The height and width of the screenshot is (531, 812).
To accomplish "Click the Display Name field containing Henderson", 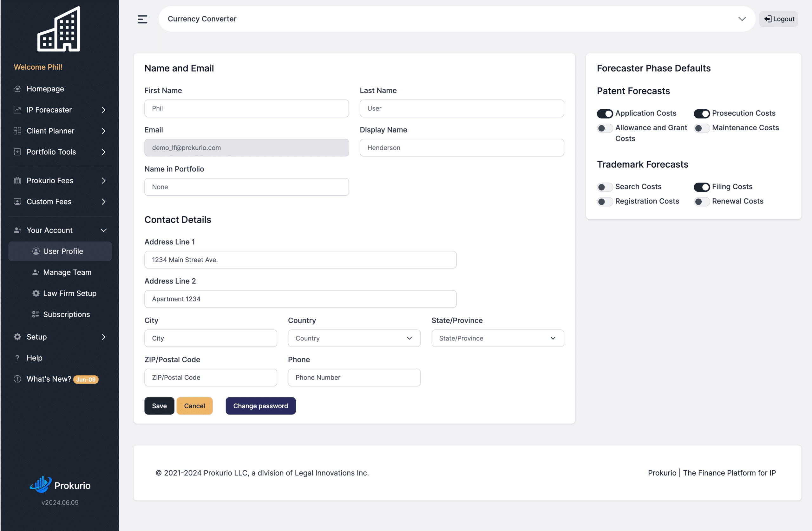I will pyautogui.click(x=462, y=148).
